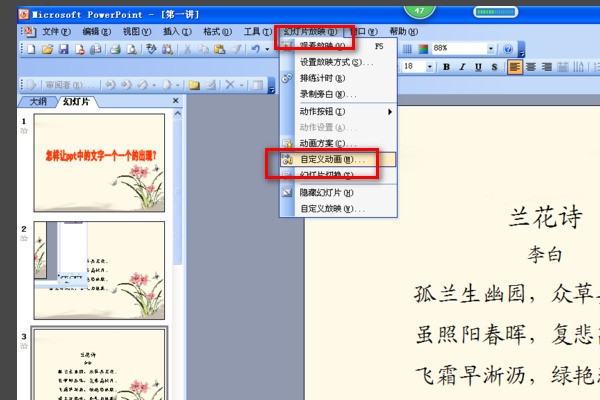
Task: Choose 设置放映方式 in the menu
Action: click(x=336, y=62)
